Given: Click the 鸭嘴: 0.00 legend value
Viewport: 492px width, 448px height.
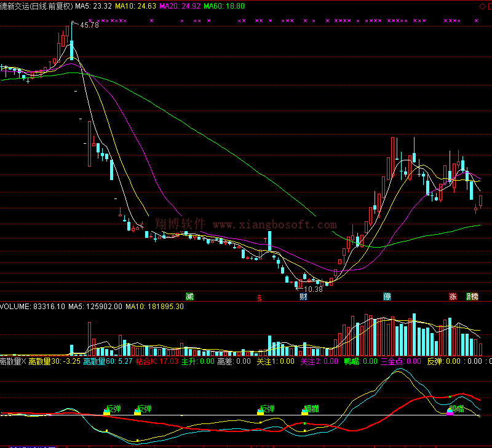Looking at the screenshot, I should pyautogui.click(x=360, y=361).
